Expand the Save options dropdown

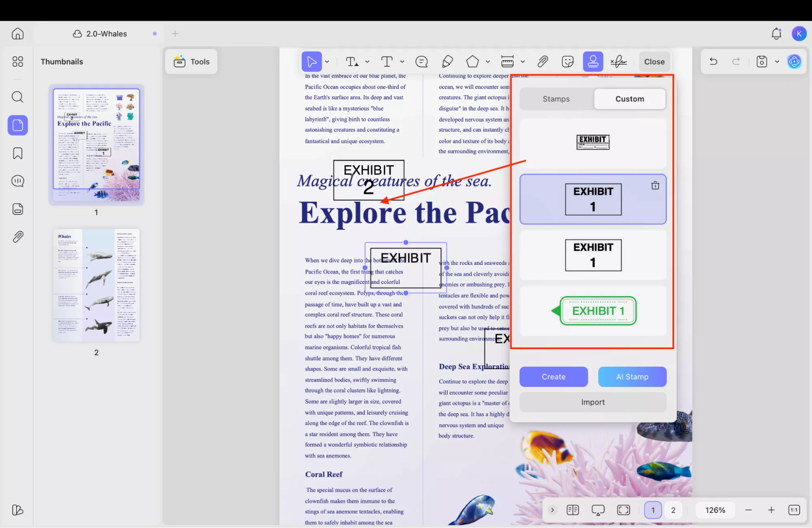point(777,61)
